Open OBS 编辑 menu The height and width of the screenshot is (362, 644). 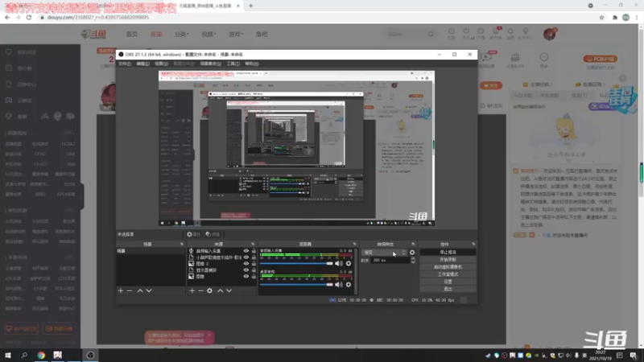point(143,64)
